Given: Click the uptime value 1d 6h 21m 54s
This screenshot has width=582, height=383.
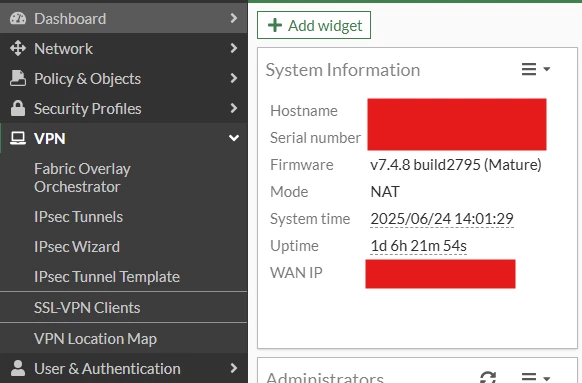Looking at the screenshot, I should (x=418, y=246).
